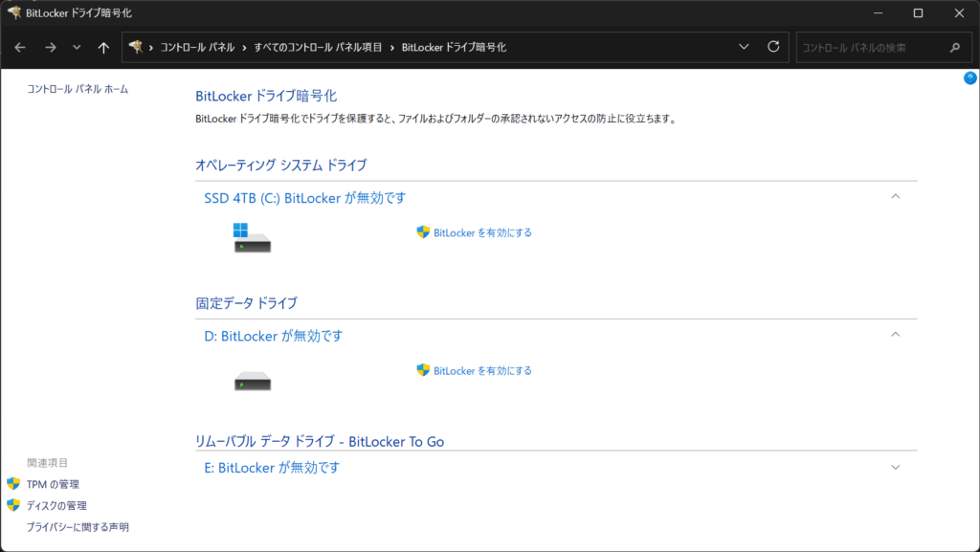Click the BitLocker description sentence
Image resolution: width=980 pixels, height=552 pixels.
[x=436, y=119]
